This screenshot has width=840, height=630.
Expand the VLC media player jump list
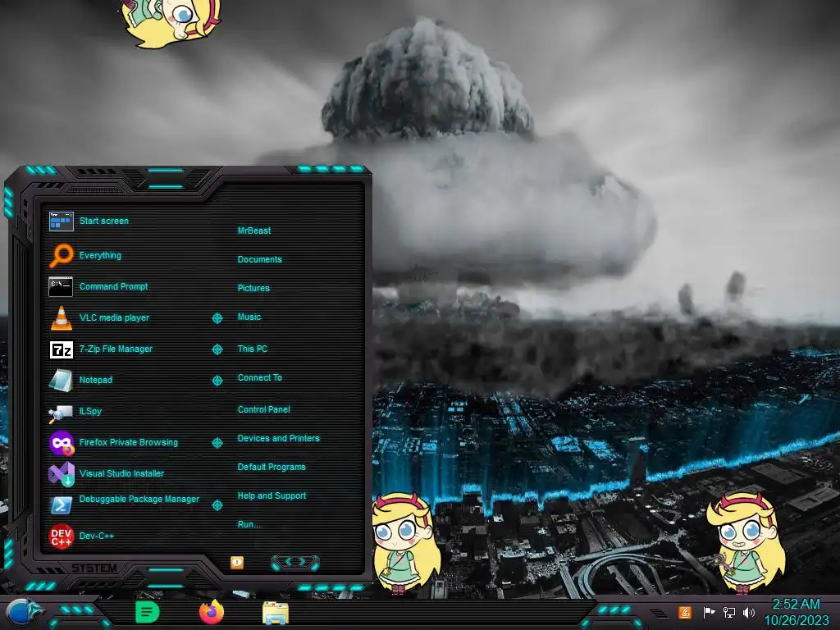tap(217, 318)
